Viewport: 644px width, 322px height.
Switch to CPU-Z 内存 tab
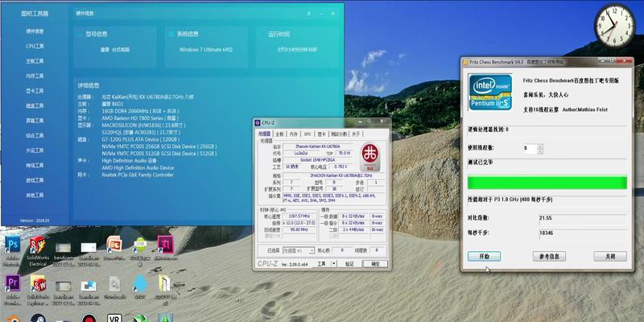pyautogui.click(x=293, y=134)
